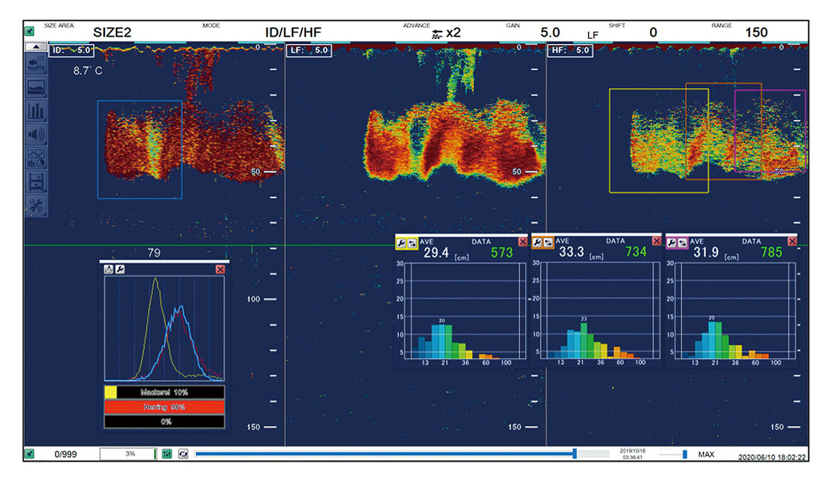Select the GAIN value 5.0 in the header
The image size is (832, 504).
(x=550, y=33)
